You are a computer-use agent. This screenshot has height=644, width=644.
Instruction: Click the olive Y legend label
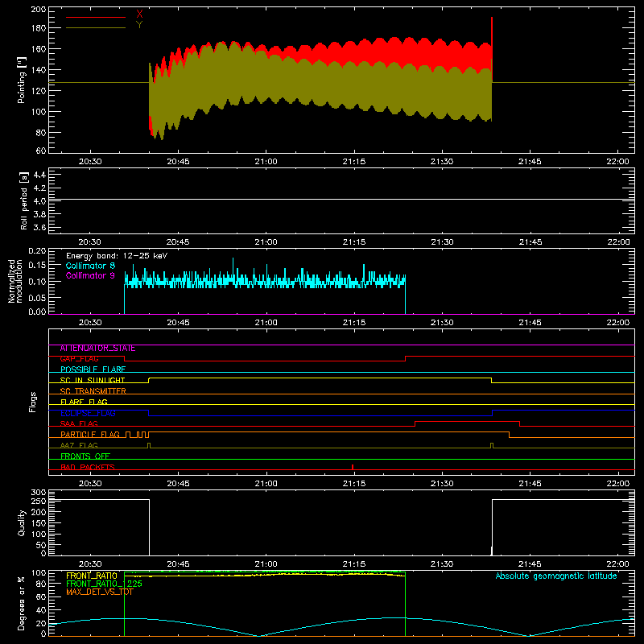click(x=139, y=25)
